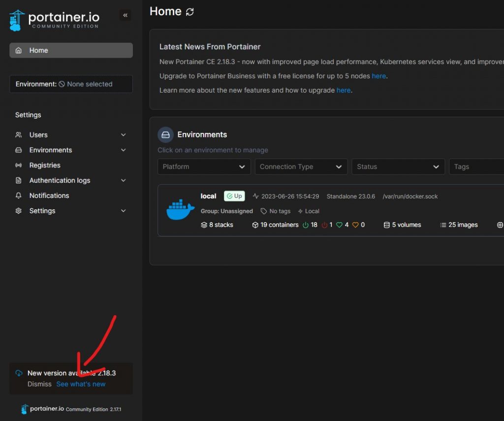Expand the Authentication logs submenu
Image resolution: width=504 pixels, height=421 pixels.
pyautogui.click(x=123, y=181)
